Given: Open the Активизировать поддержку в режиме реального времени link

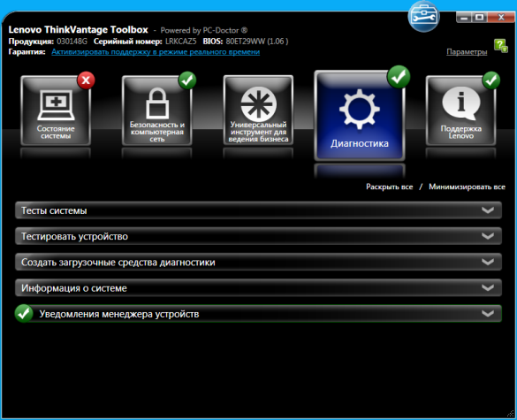Looking at the screenshot, I should point(156,52).
